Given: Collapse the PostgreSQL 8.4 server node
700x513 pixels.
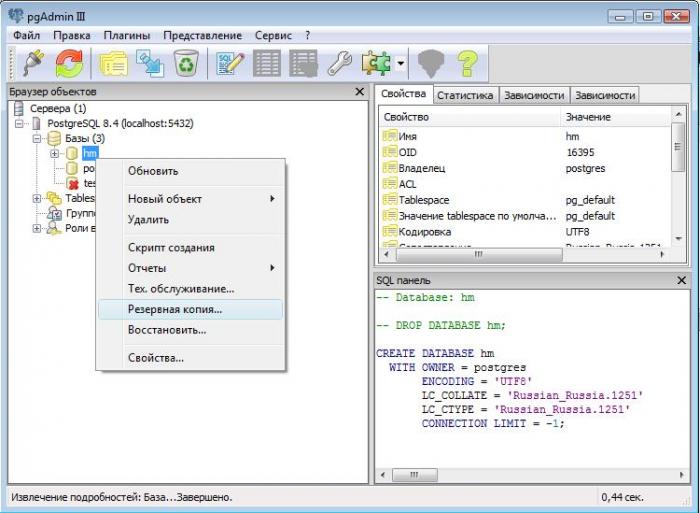Looking at the screenshot, I should [19, 123].
